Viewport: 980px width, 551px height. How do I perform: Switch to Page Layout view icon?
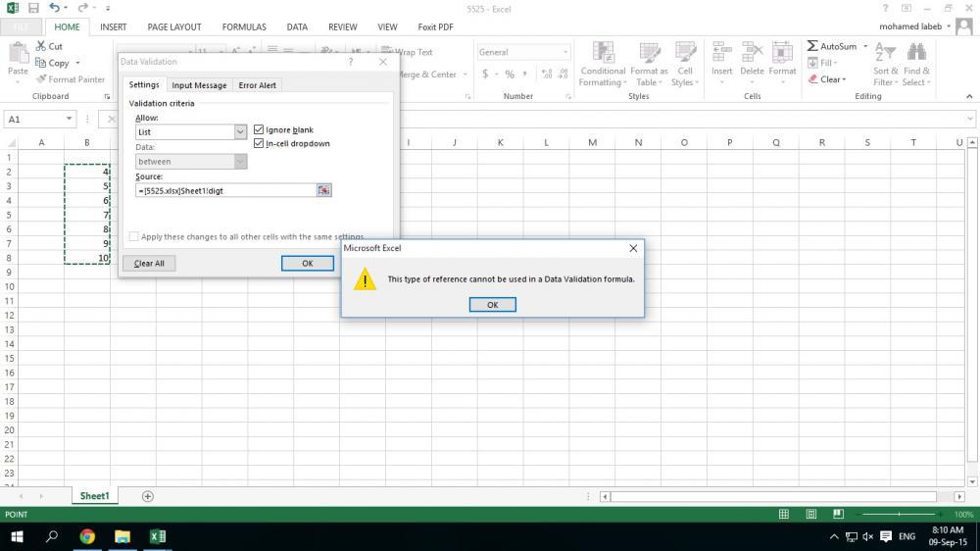coord(811,514)
